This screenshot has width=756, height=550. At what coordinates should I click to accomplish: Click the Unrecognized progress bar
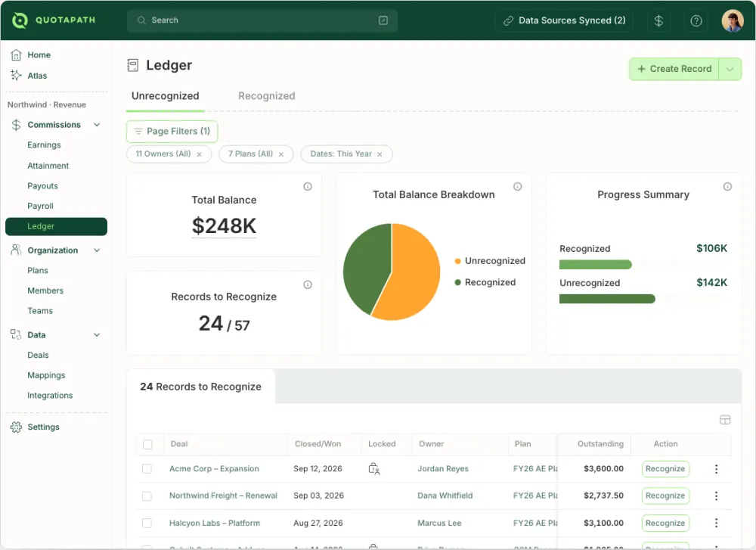pyautogui.click(x=607, y=299)
